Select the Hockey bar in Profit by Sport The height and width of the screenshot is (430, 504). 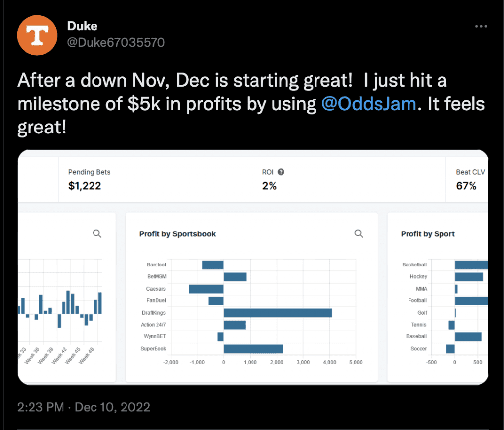469,277
